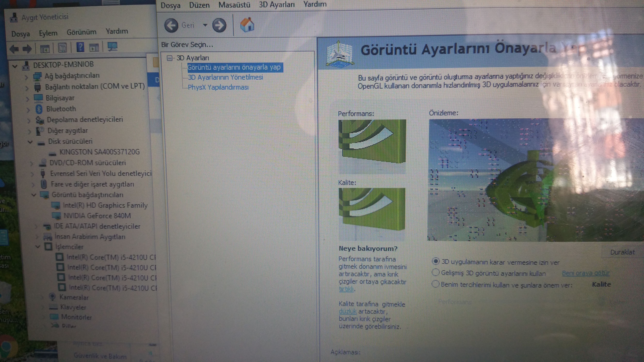
Task: Click the help question mark toolbar icon
Action: pos(80,47)
